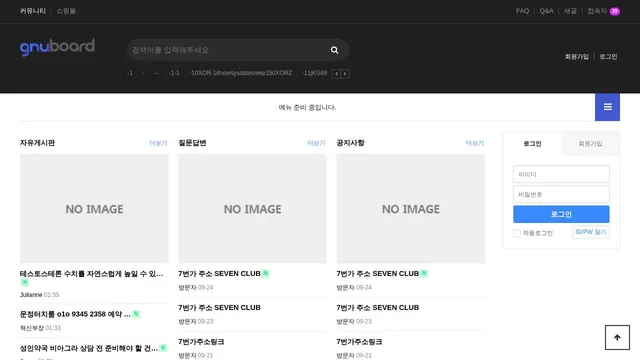Screen dimensions: 640x360
Task: Click 로그인 in the header
Action: click(608, 57)
